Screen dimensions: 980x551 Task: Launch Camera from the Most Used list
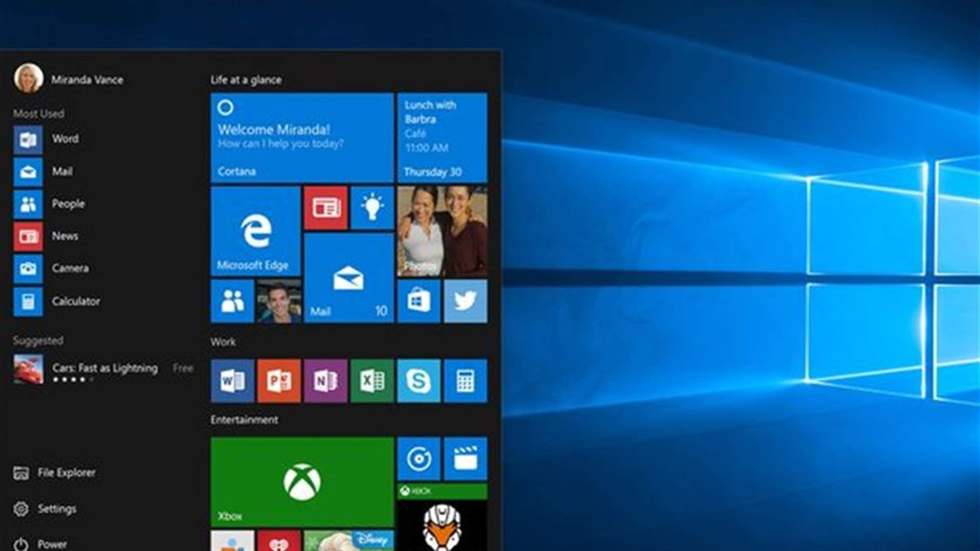tap(51, 268)
